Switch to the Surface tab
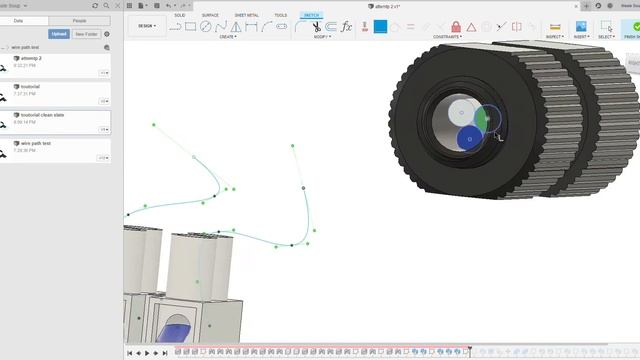Image resolution: width=640 pixels, height=360 pixels. click(210, 15)
